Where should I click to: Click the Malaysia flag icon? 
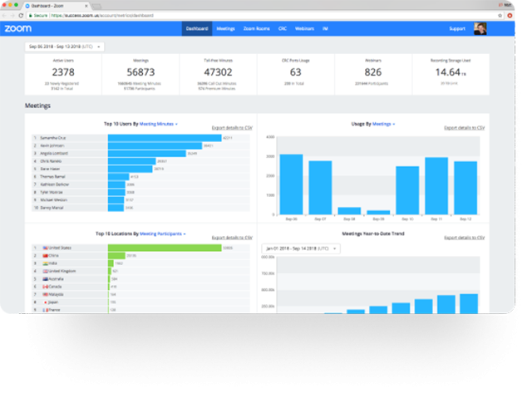coord(46,295)
